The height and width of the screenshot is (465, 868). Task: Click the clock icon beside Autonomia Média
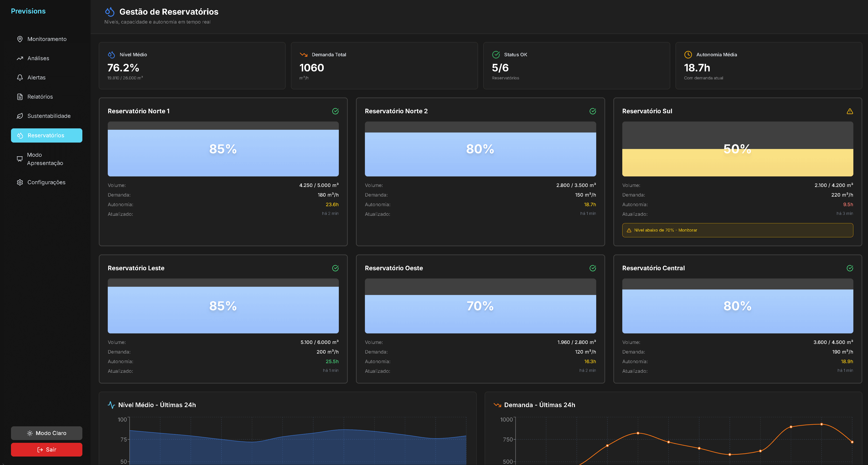688,55
